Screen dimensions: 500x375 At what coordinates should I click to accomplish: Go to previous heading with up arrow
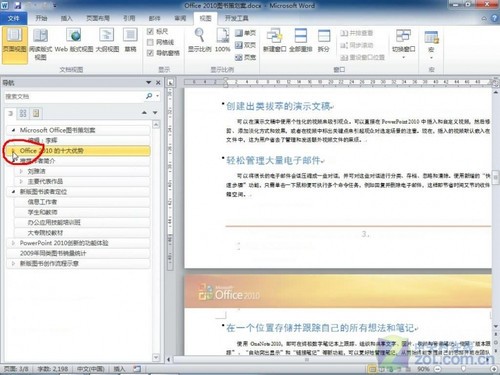(144, 113)
